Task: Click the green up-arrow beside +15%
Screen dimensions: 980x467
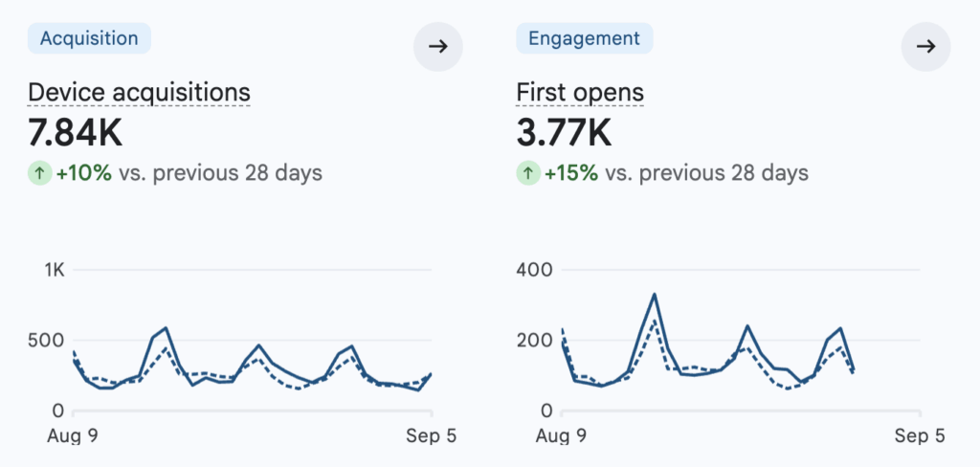Action: 528,173
